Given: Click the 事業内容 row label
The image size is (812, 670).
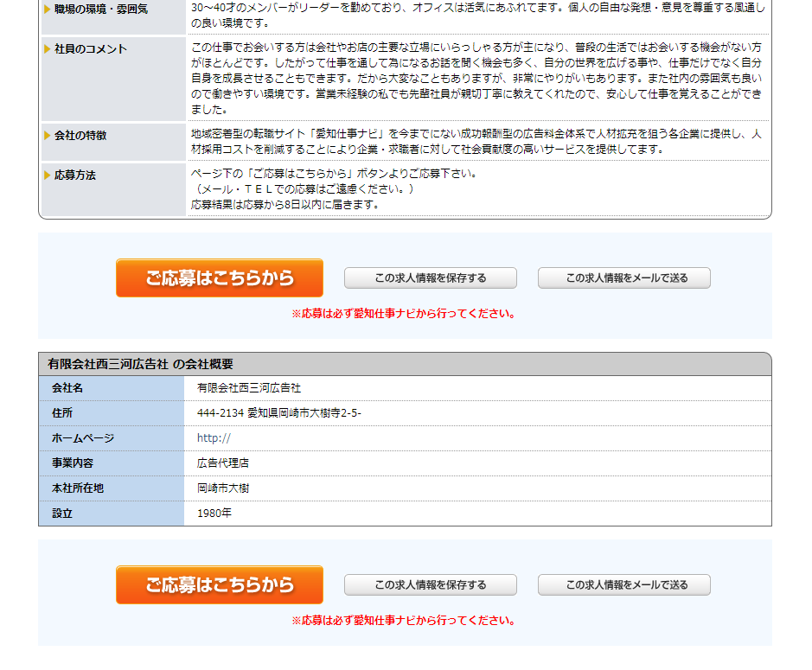Looking at the screenshot, I should tap(73, 463).
